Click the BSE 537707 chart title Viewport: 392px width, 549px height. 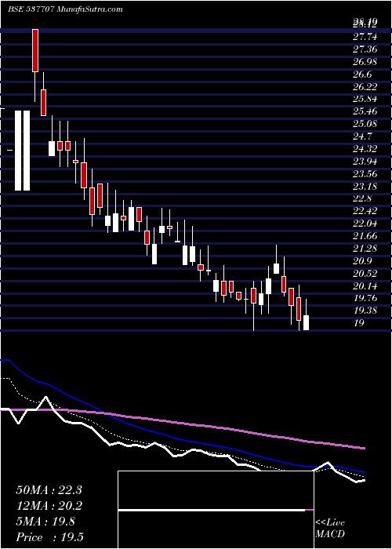pos(65,9)
